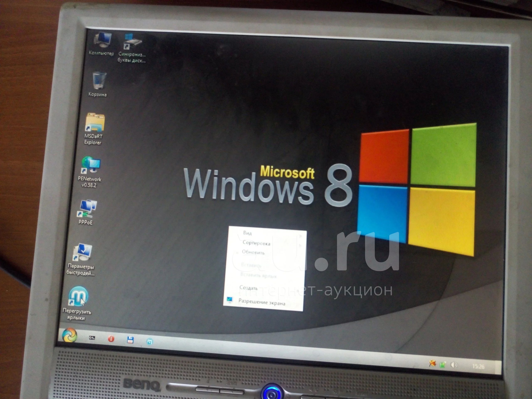Click the red power icon in taskbar
The width and height of the screenshot is (532, 399).
coord(111,339)
